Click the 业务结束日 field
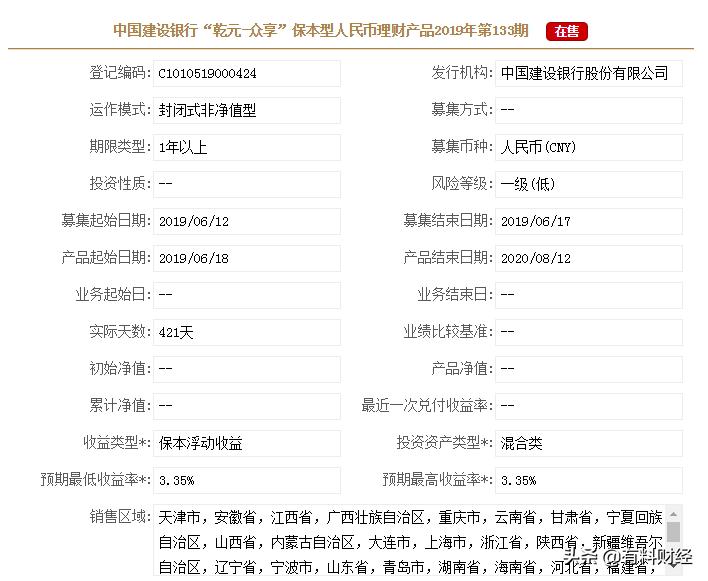The image size is (708, 581). click(589, 295)
